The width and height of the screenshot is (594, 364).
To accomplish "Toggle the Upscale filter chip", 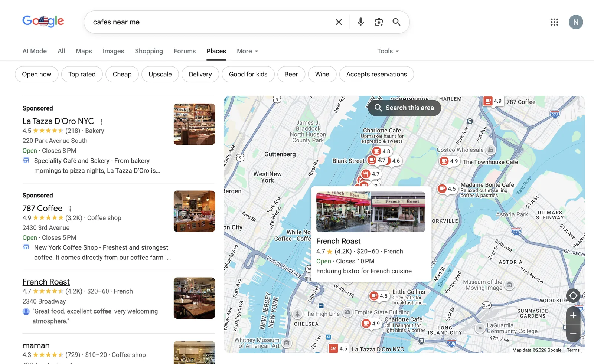I will [160, 74].
